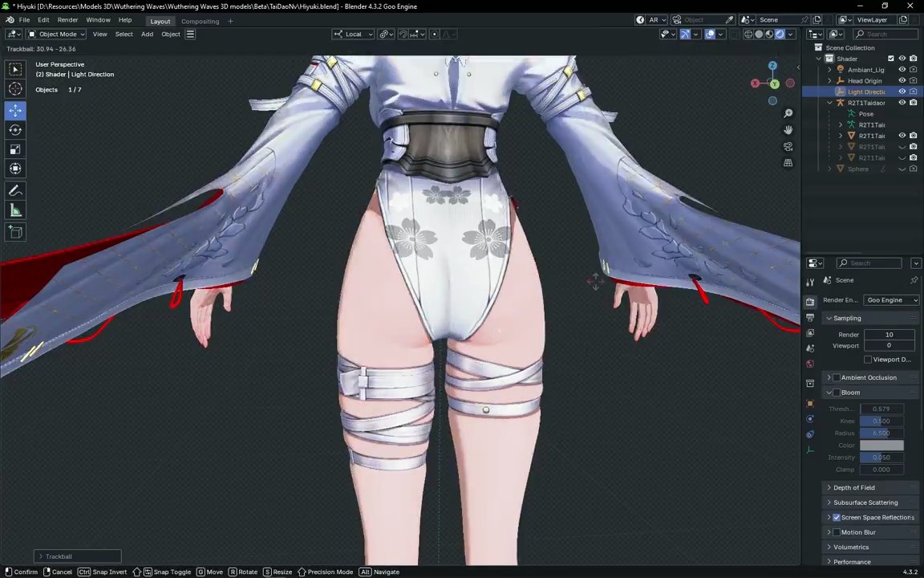Expand the Ambiant_Lig outliner item

coord(829,70)
